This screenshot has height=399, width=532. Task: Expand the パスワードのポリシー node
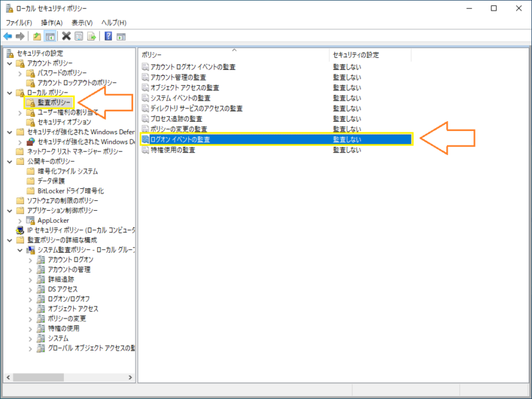point(19,72)
